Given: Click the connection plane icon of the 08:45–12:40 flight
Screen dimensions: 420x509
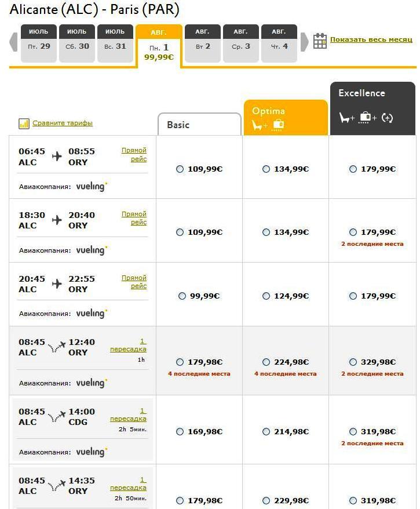Looking at the screenshot, I should (57, 347).
